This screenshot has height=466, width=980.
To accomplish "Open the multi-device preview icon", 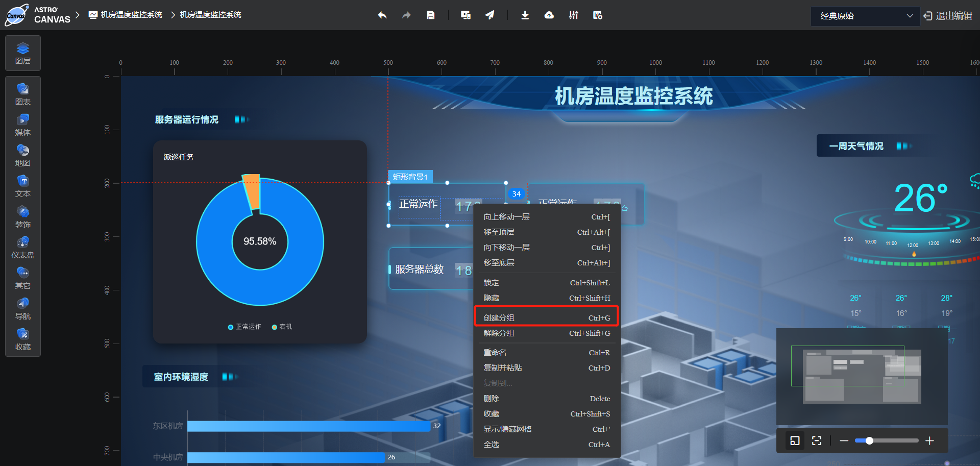I will coord(465,15).
